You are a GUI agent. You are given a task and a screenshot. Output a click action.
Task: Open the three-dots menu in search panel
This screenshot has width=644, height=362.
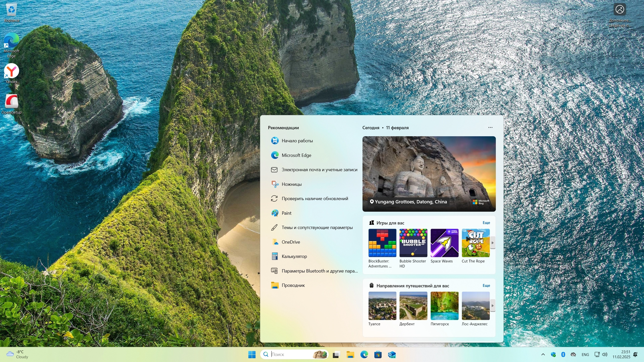(490, 127)
